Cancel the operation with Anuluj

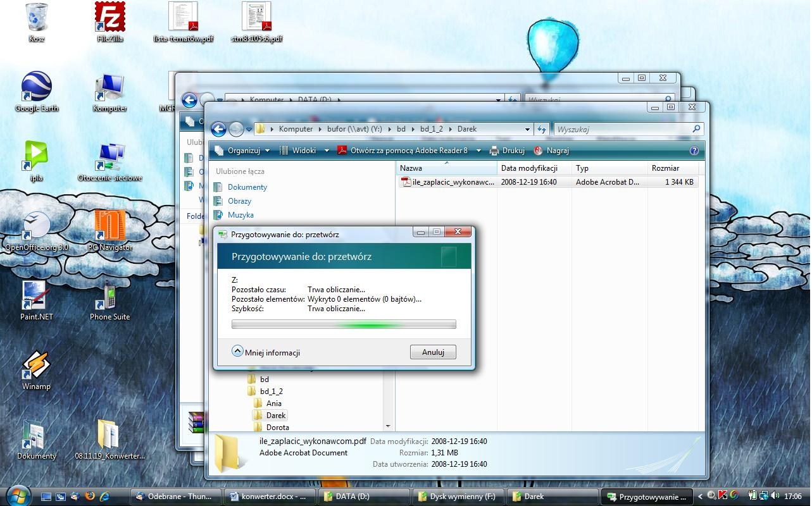[433, 352]
